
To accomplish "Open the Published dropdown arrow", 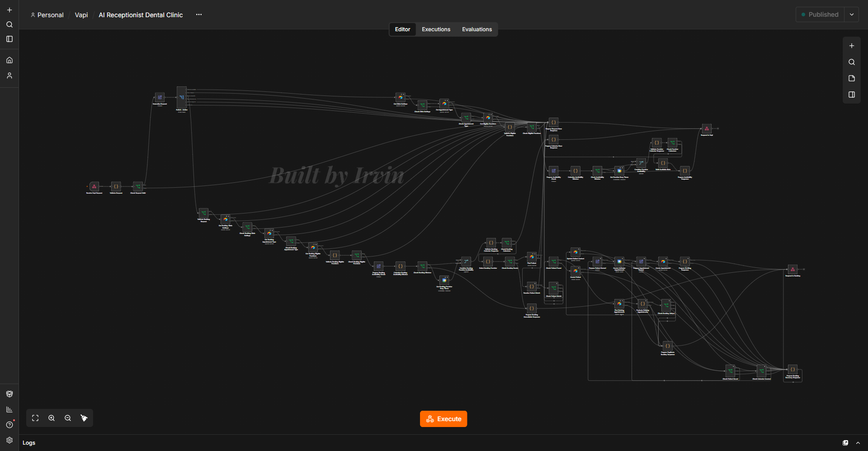I will (852, 14).
